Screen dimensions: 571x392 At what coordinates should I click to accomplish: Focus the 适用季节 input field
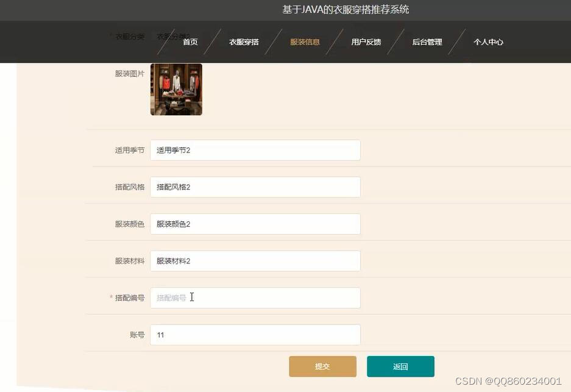(x=255, y=150)
